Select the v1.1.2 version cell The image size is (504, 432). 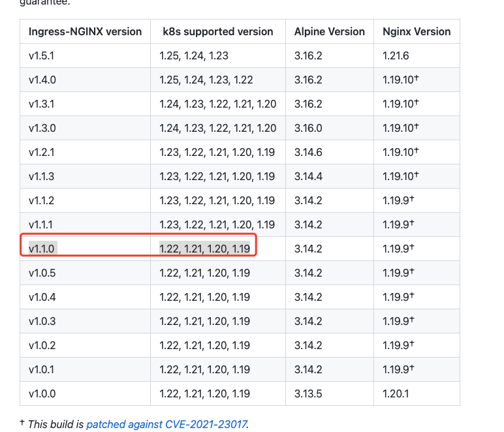(85, 200)
